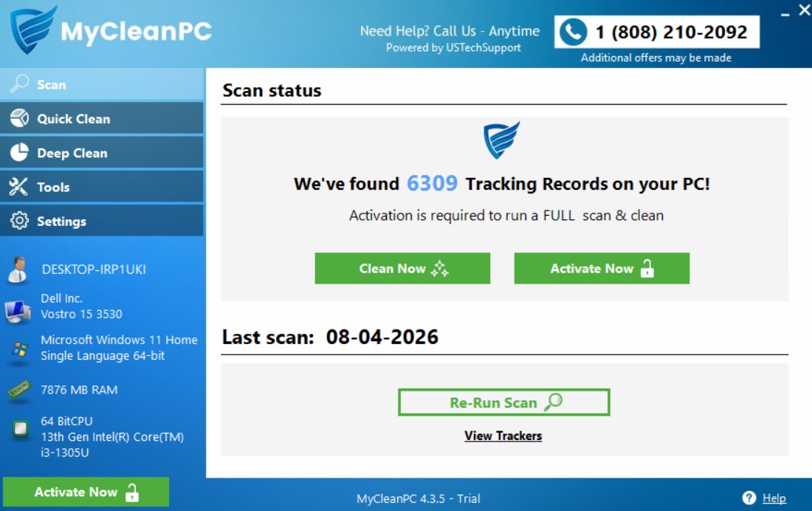The width and height of the screenshot is (812, 511).
Task: Click the Vostro 15 3530 model text
Action: 82,314
